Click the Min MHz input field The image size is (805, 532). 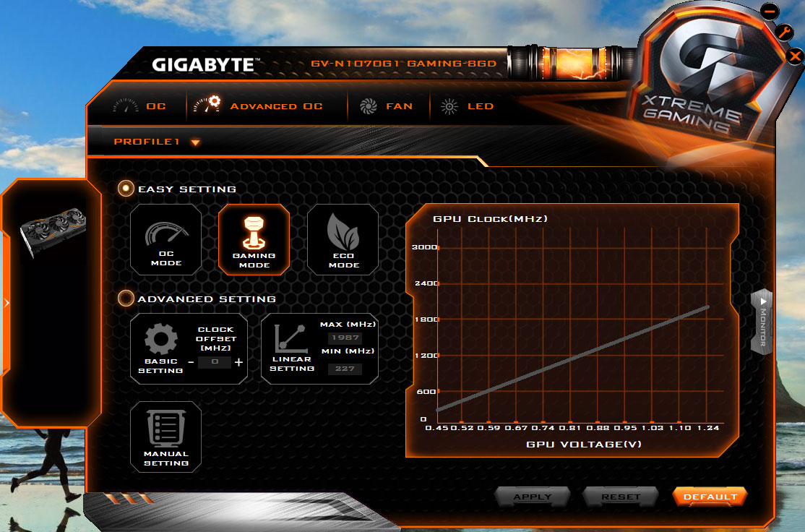point(345,369)
